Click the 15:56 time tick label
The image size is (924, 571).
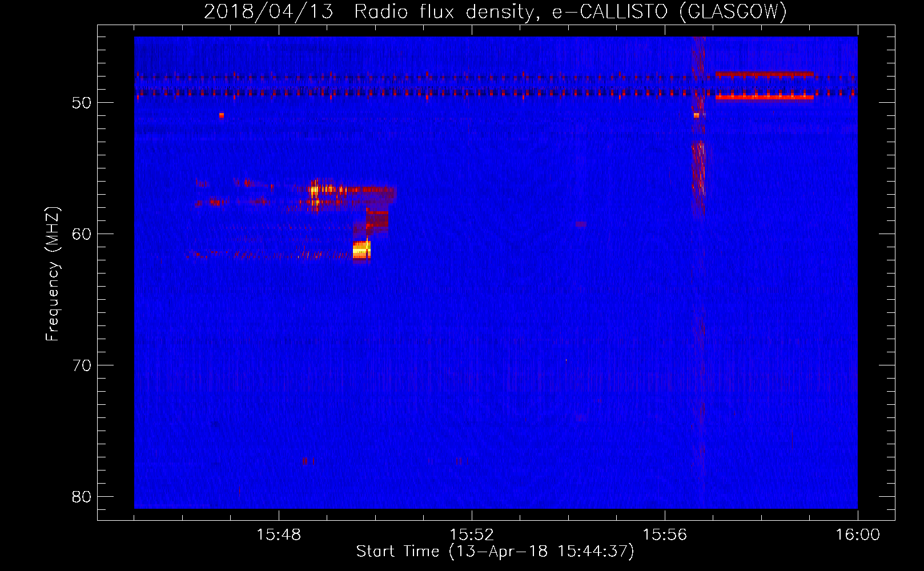pos(665,535)
